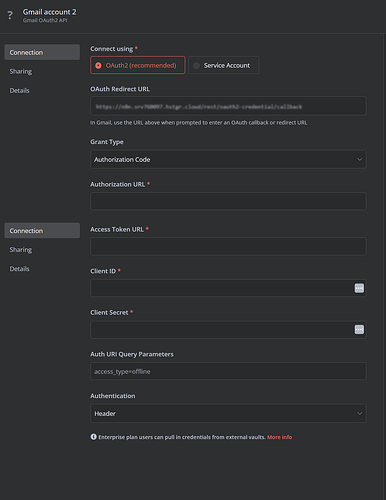This screenshot has width=386, height=500.
Task: Focus the Authorization URL input field
Action: coord(228,201)
